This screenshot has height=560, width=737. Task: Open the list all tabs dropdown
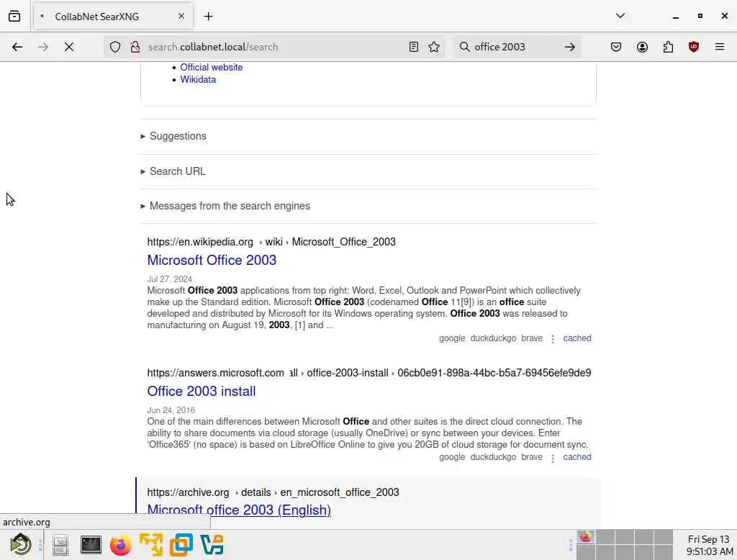[620, 16]
